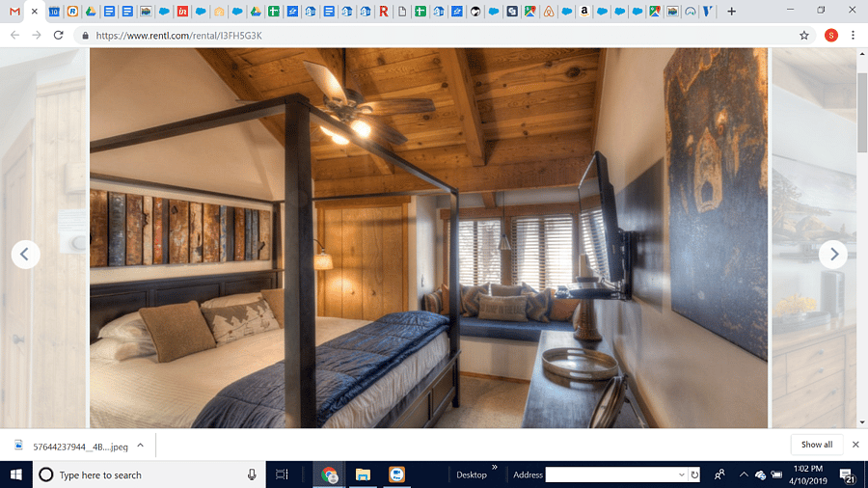Switch to the Airbnb tab
This screenshot has height=488, width=868.
[548, 11]
